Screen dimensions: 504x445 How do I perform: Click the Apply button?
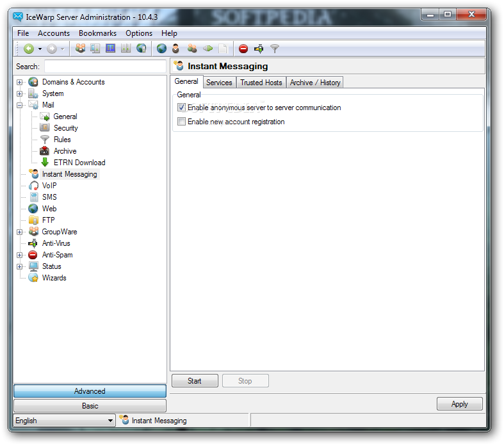pos(460,404)
